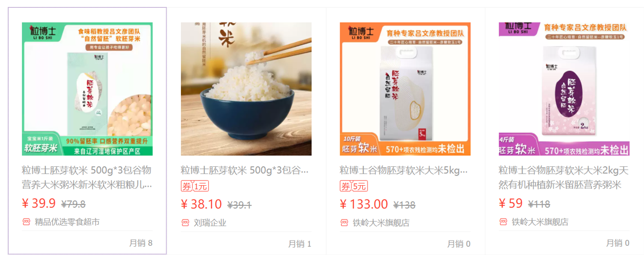Click the 券 5元 coupon badge

click(354, 186)
